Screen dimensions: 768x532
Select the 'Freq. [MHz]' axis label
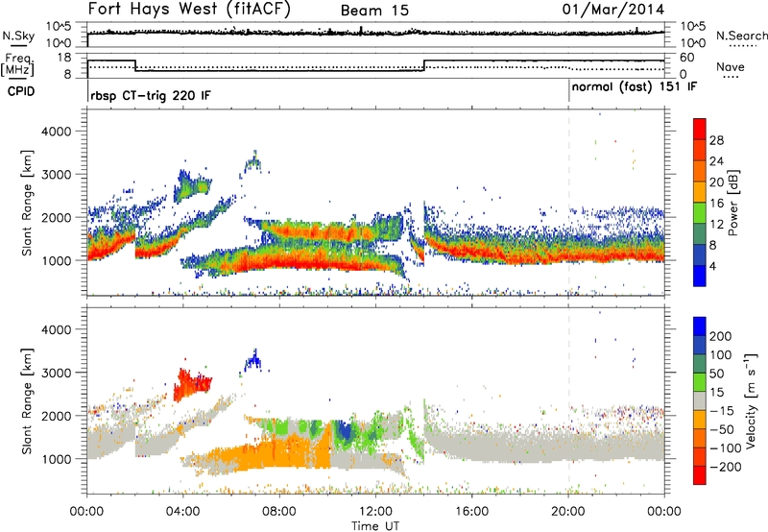click(x=17, y=64)
